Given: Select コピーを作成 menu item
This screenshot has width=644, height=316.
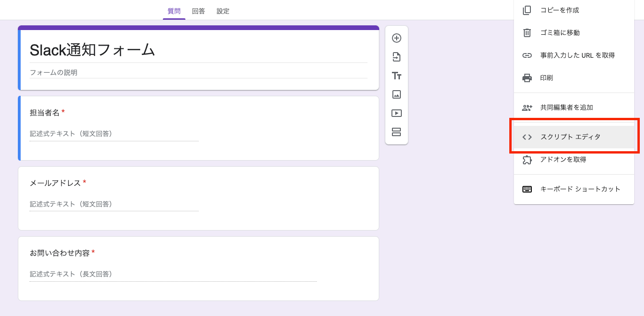Looking at the screenshot, I should [x=574, y=10].
